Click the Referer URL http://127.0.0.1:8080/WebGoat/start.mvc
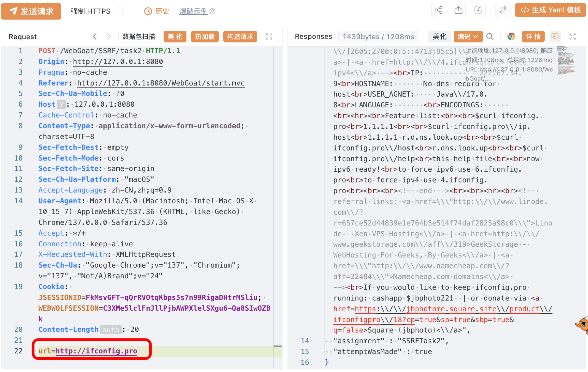The height and width of the screenshot is (372, 588). [x=161, y=83]
